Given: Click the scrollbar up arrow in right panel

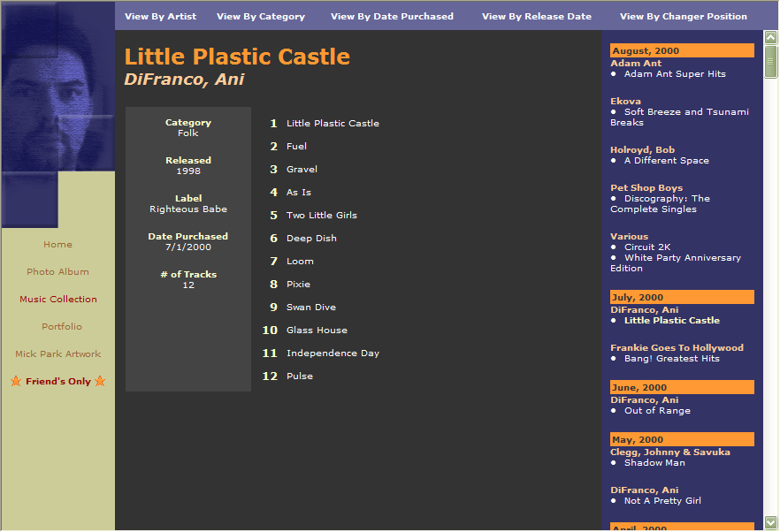Looking at the screenshot, I should pos(770,38).
